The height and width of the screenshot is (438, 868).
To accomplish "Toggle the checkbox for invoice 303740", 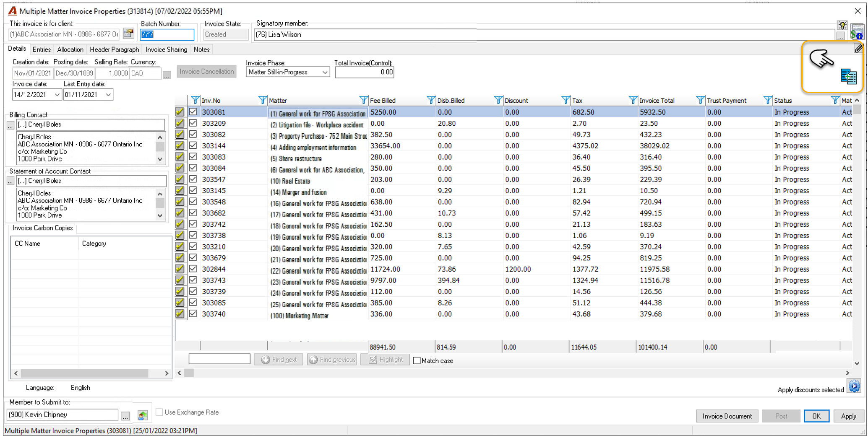I will coord(193,314).
